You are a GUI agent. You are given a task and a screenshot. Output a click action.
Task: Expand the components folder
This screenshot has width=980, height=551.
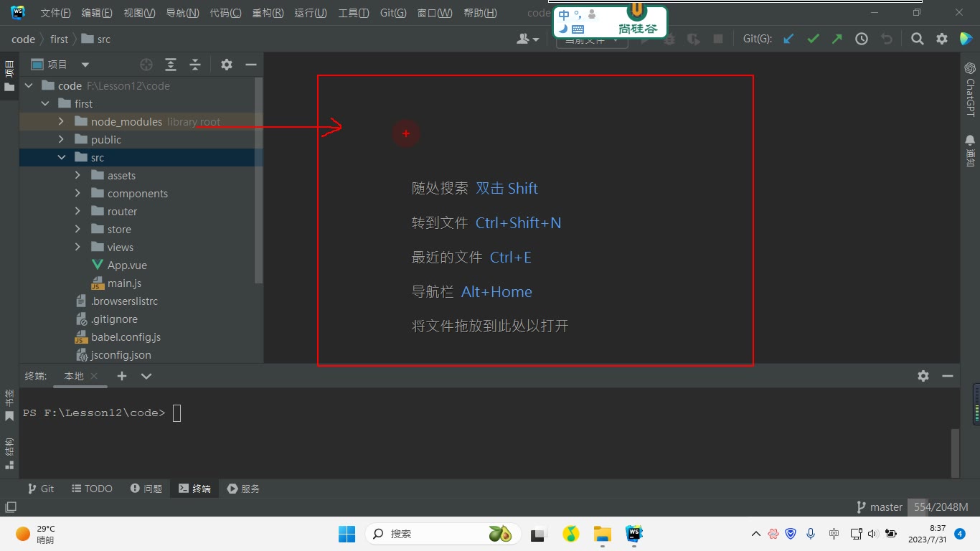coord(78,194)
